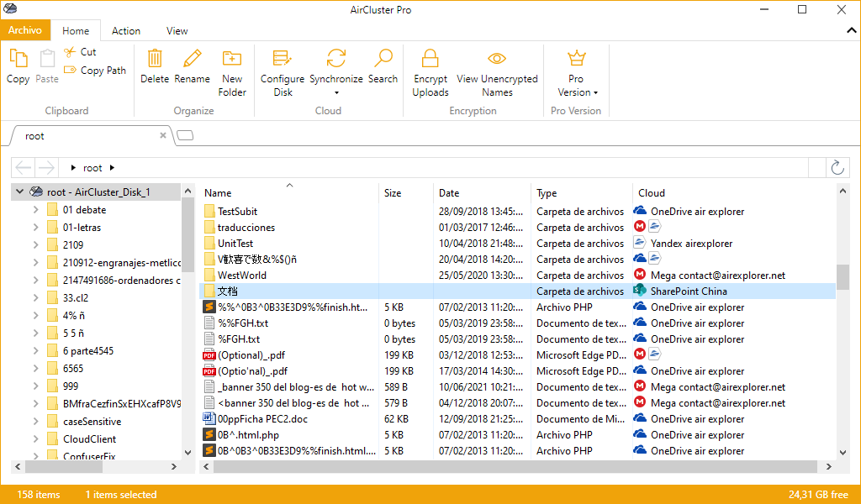Expand the 01-letras folder in tree
The width and height of the screenshot is (861, 504).
tap(35, 227)
